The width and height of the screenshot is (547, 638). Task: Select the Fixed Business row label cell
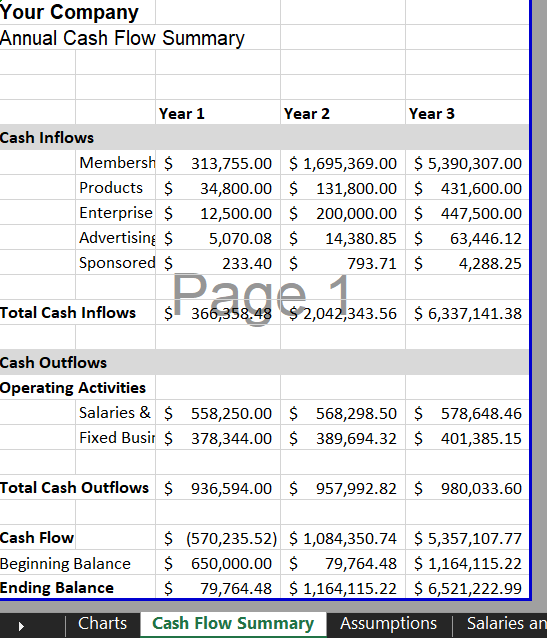[x=116, y=437]
